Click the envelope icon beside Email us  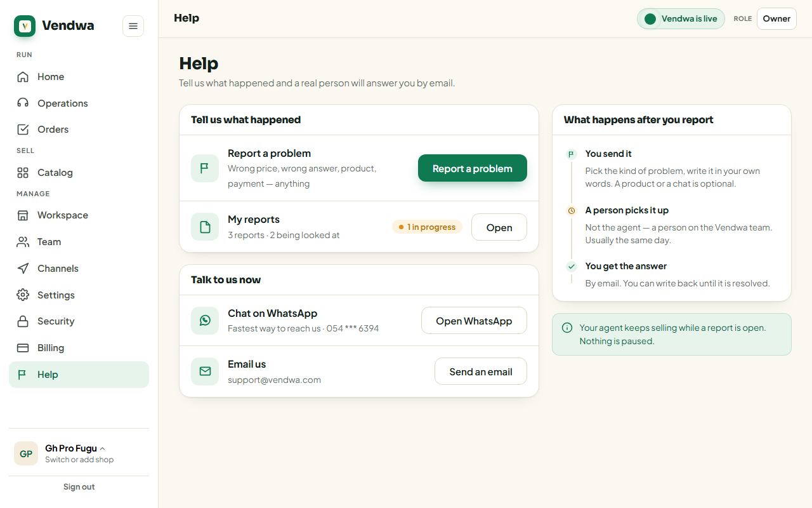pyautogui.click(x=205, y=371)
